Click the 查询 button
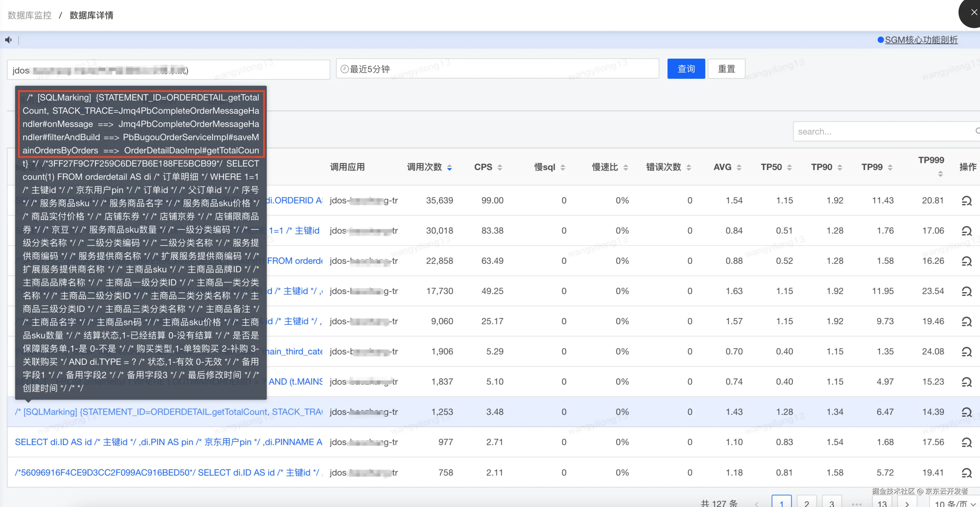This screenshot has height=507, width=980. click(x=686, y=69)
